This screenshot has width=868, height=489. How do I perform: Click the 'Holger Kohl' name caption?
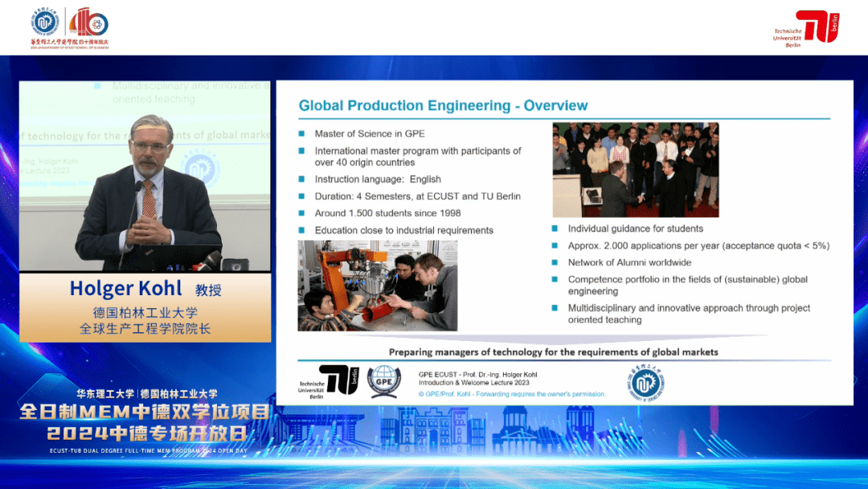tap(126, 289)
